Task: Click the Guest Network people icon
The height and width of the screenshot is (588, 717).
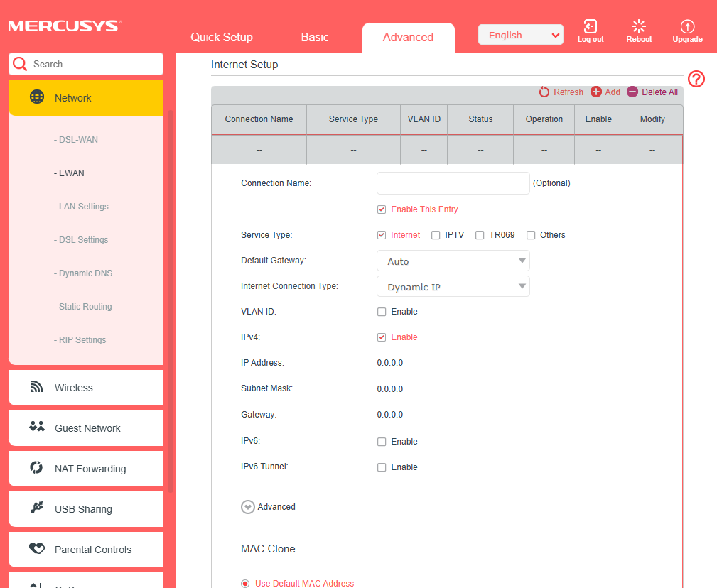Action: click(36, 427)
